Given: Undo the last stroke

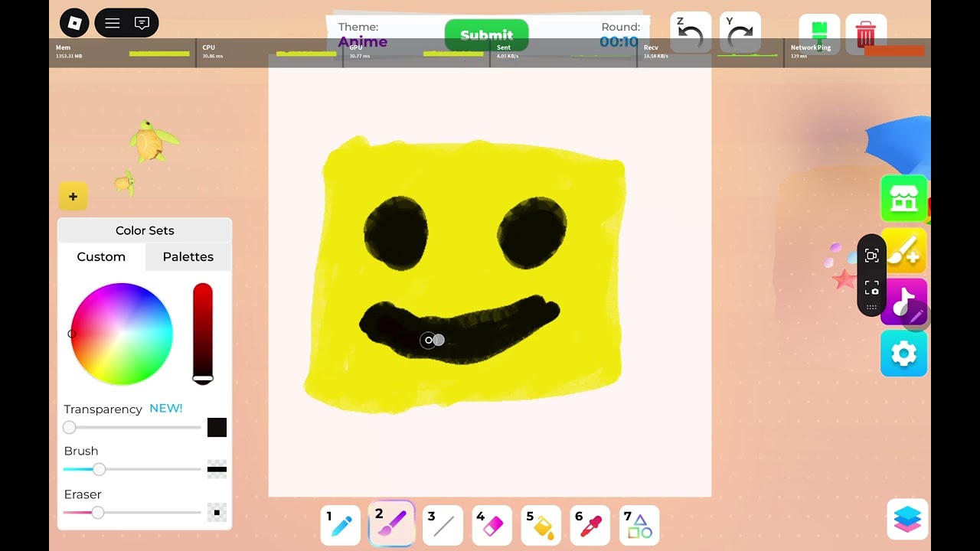Looking at the screenshot, I should pyautogui.click(x=691, y=33).
